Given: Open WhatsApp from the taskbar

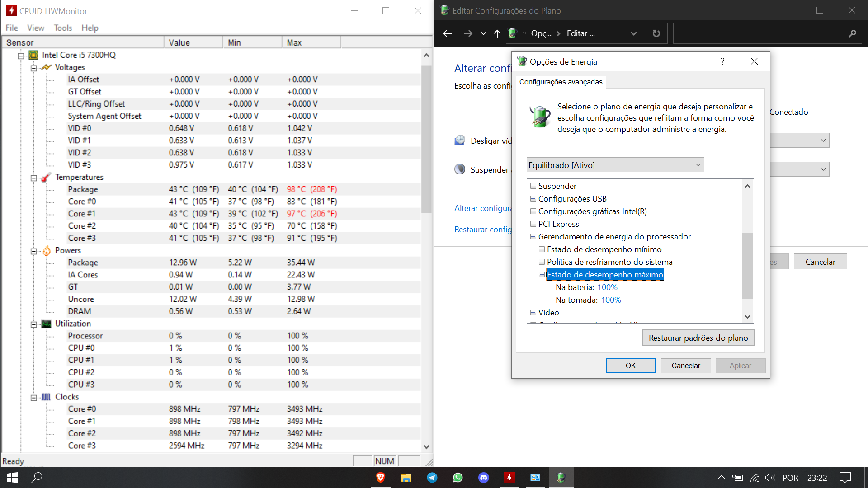Looking at the screenshot, I should (458, 478).
